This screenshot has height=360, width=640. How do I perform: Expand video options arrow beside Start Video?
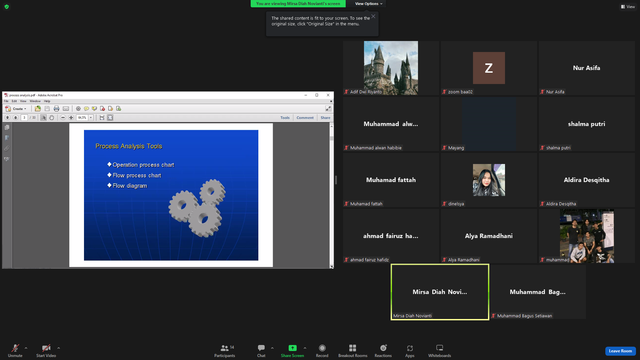[x=58, y=348]
